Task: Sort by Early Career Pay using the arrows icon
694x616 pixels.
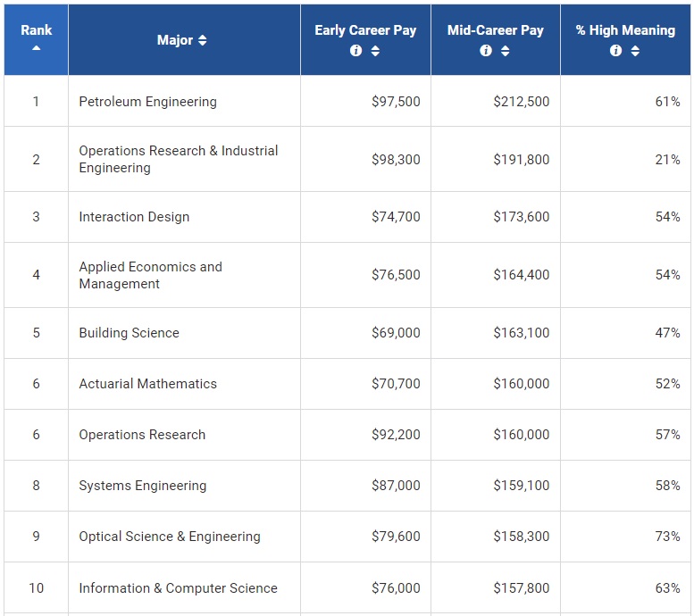Action: point(375,51)
